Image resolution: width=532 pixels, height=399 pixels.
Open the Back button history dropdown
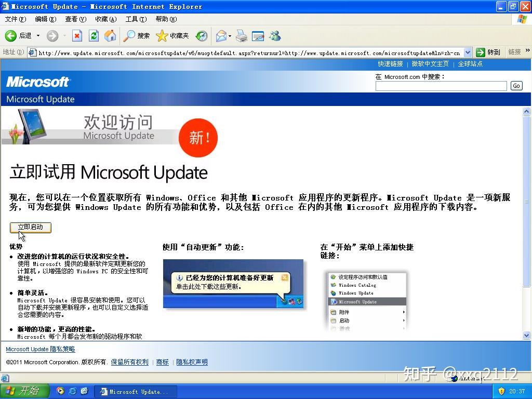(38, 36)
